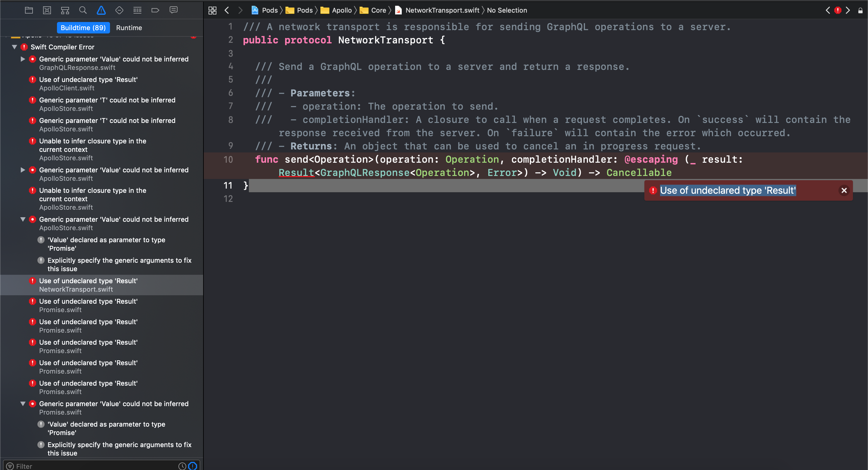Expand the GraphQLResponse.swift 'Value' error
Screen dimensions: 868x470
pos(23,59)
